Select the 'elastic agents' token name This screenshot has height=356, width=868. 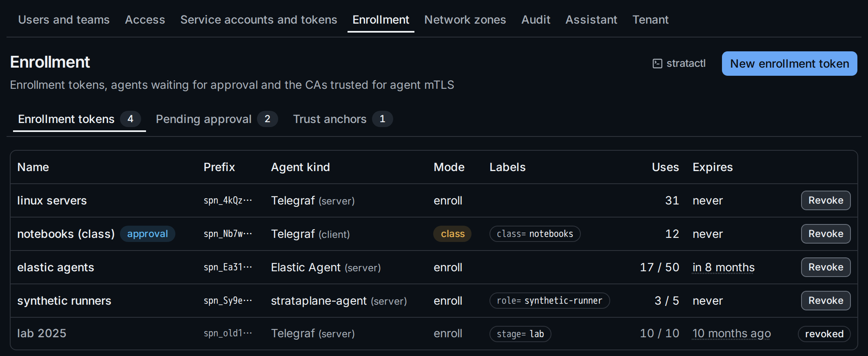[55, 267]
